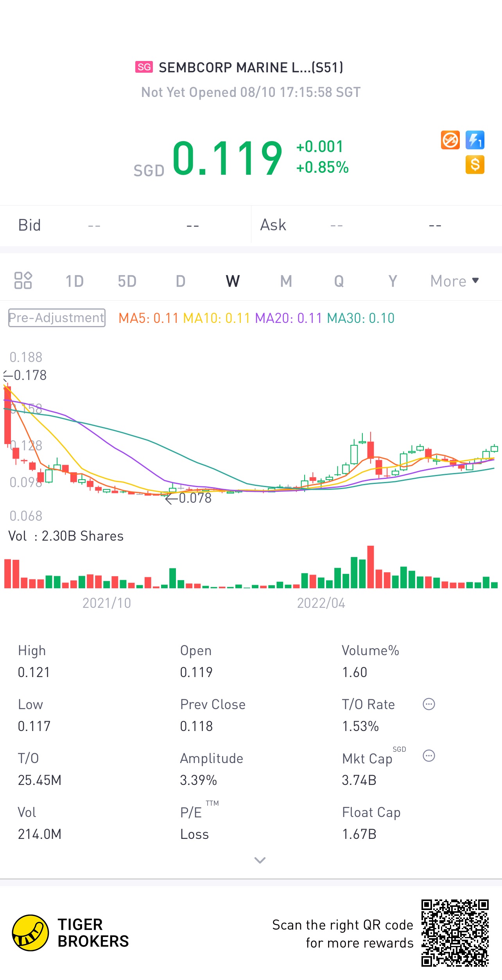
Task: Tap the Ask row label
Action: click(x=273, y=225)
